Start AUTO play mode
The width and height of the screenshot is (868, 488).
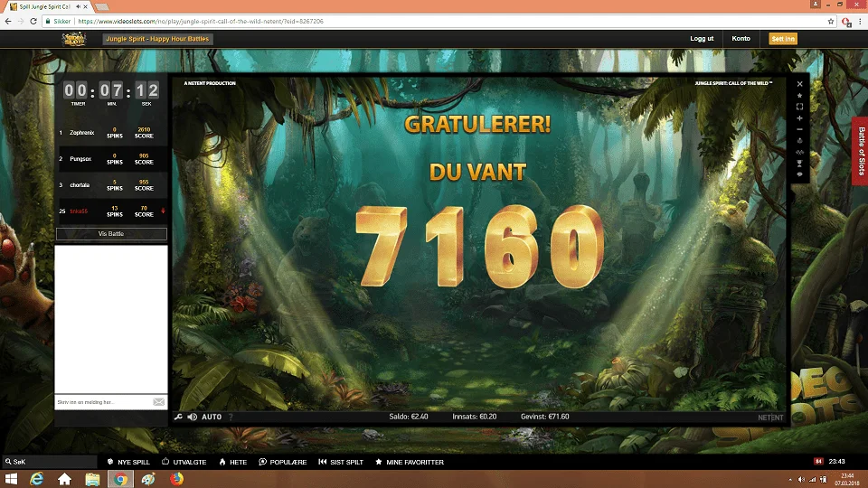pyautogui.click(x=212, y=417)
